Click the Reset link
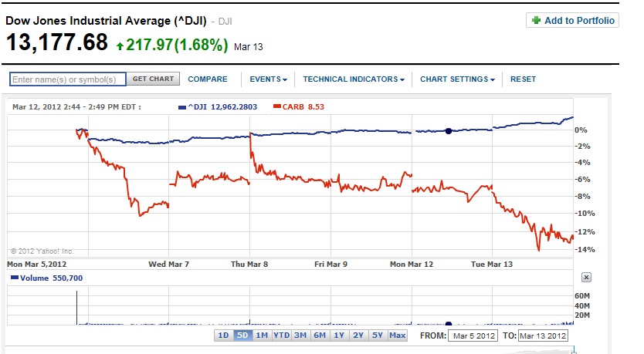Image resolution: width=644 pixels, height=354 pixels. click(x=523, y=79)
